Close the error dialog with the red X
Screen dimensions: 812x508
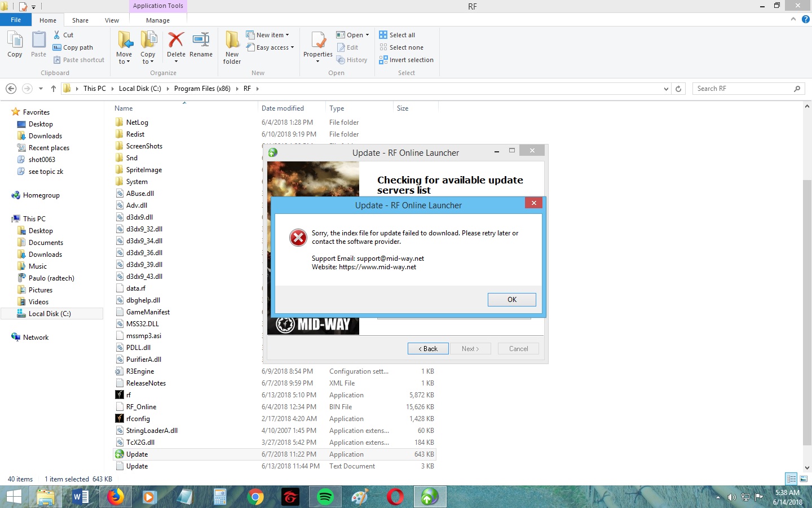click(x=533, y=203)
